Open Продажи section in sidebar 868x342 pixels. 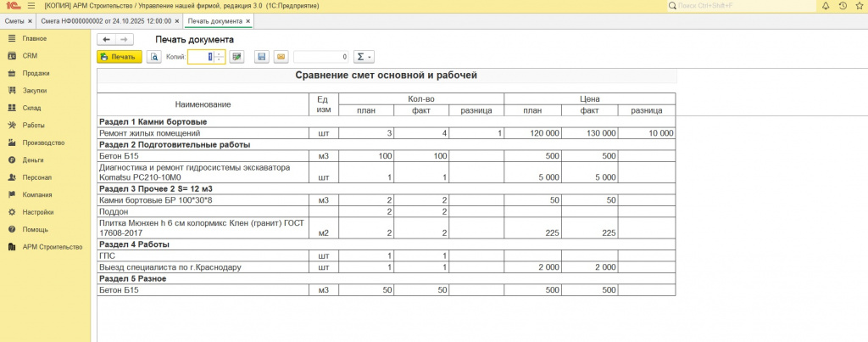[36, 73]
